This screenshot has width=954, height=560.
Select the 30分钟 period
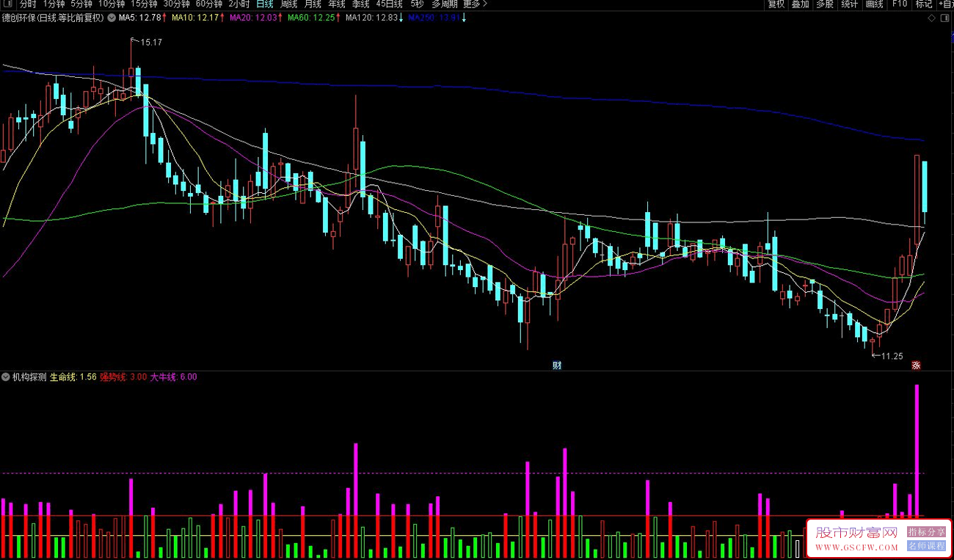176,4
